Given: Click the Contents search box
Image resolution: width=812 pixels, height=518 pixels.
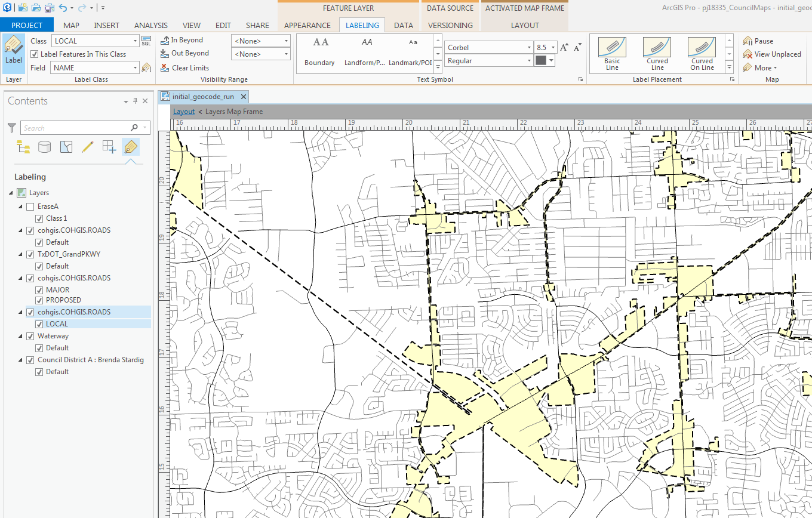Looking at the screenshot, I should (x=85, y=128).
